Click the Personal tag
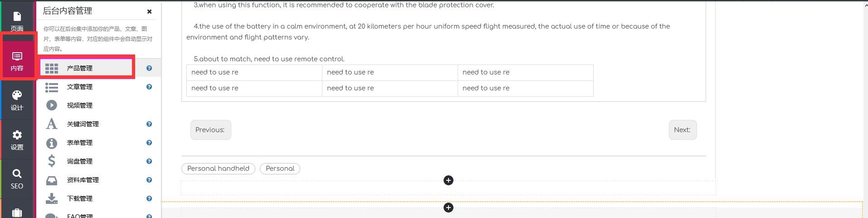868x218 pixels. tap(280, 168)
